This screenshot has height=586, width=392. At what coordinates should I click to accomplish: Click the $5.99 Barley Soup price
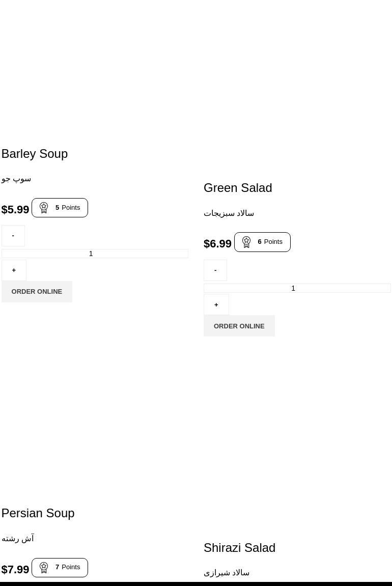click(x=15, y=210)
